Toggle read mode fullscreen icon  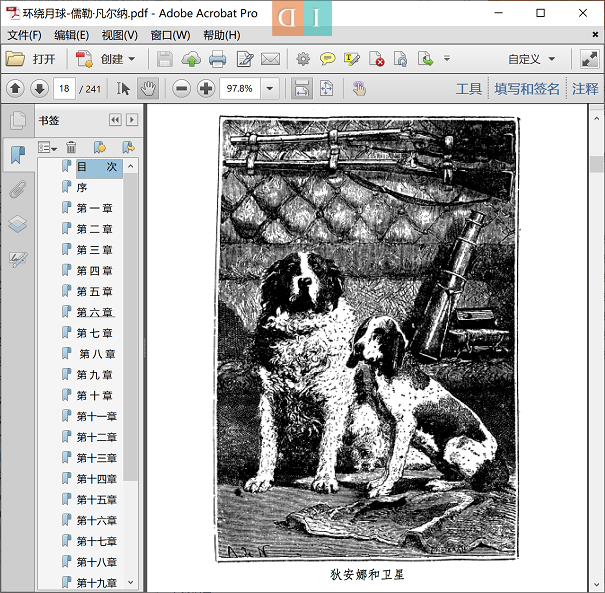590,59
